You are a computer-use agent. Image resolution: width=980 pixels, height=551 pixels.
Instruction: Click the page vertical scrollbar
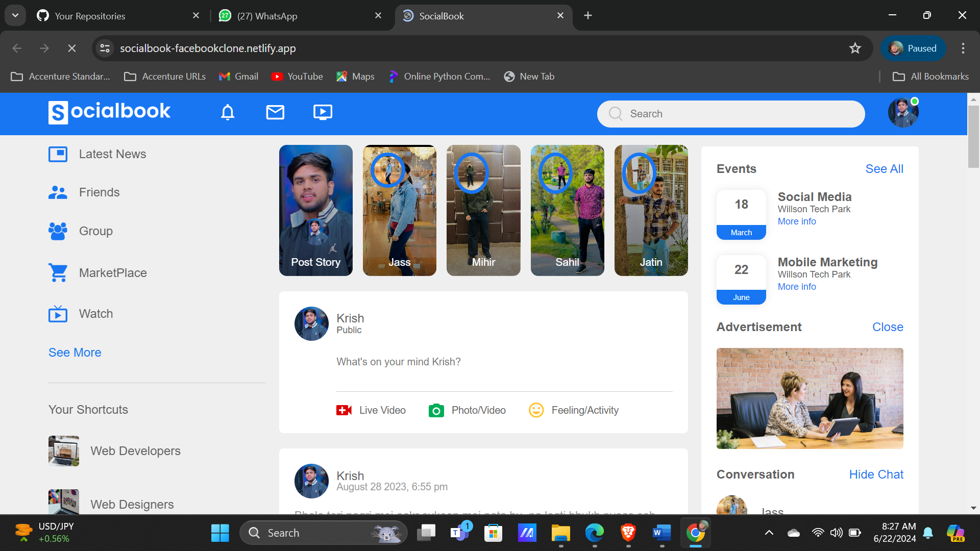[973, 137]
